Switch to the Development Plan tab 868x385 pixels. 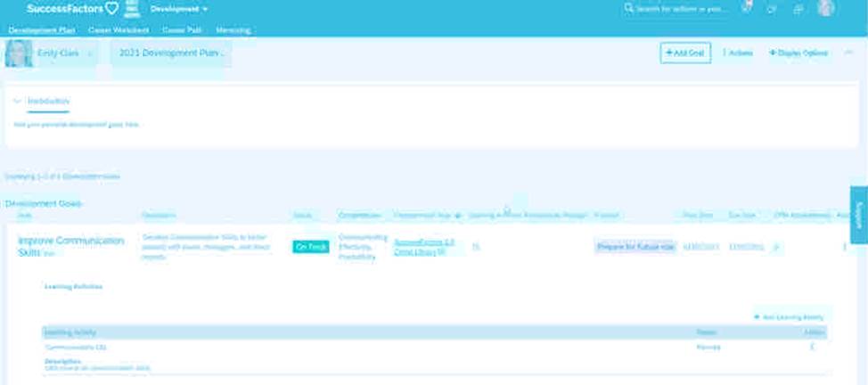click(42, 30)
